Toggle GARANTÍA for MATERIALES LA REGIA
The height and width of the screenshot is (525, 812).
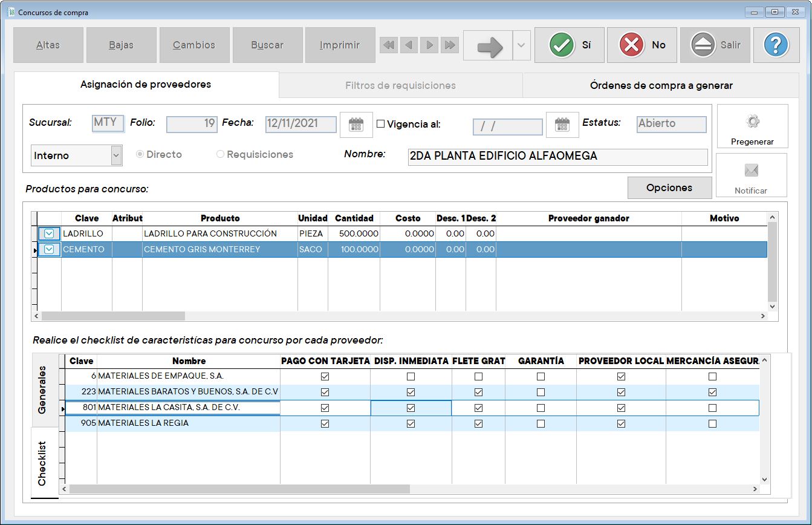541,424
